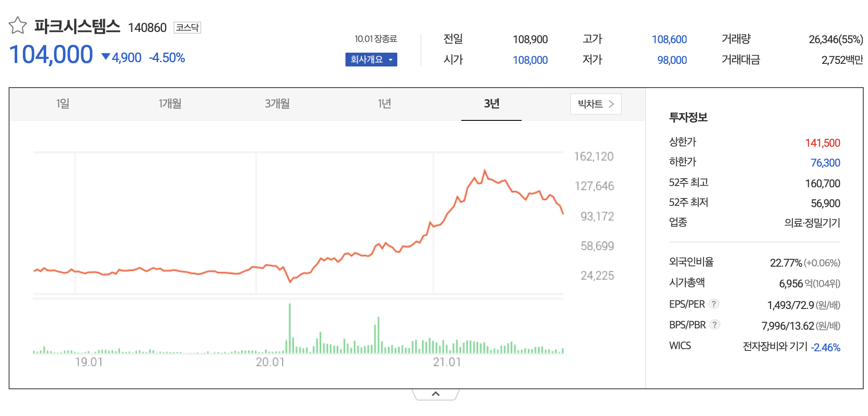Click the 하한가 value 76,300

point(825,163)
